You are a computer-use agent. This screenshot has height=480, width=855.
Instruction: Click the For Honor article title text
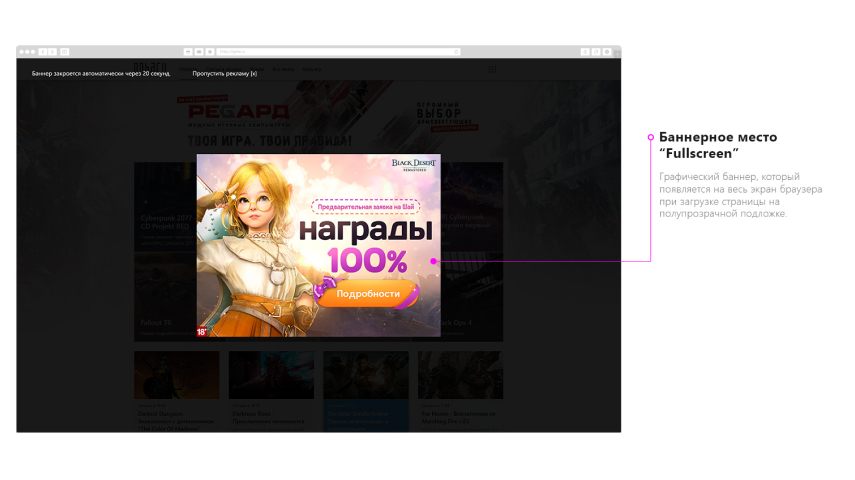[459, 417]
